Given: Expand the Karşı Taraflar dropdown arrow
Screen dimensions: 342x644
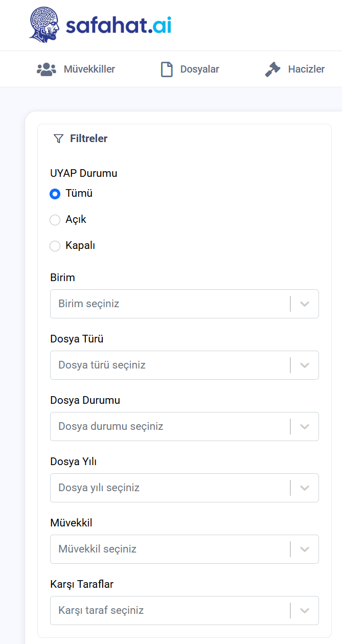Looking at the screenshot, I should (x=305, y=610).
